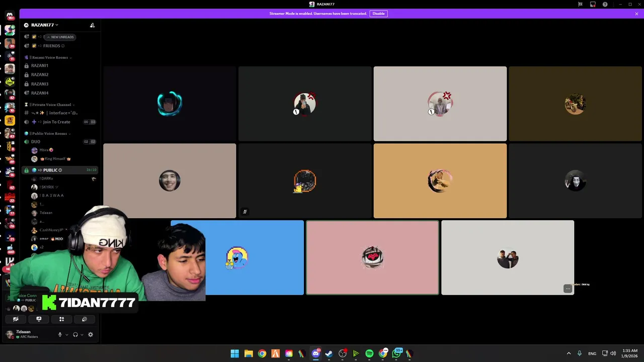Screen dimensions: 644x362
Task: Open the clock showing 1:35 AM
Action: (630, 353)
